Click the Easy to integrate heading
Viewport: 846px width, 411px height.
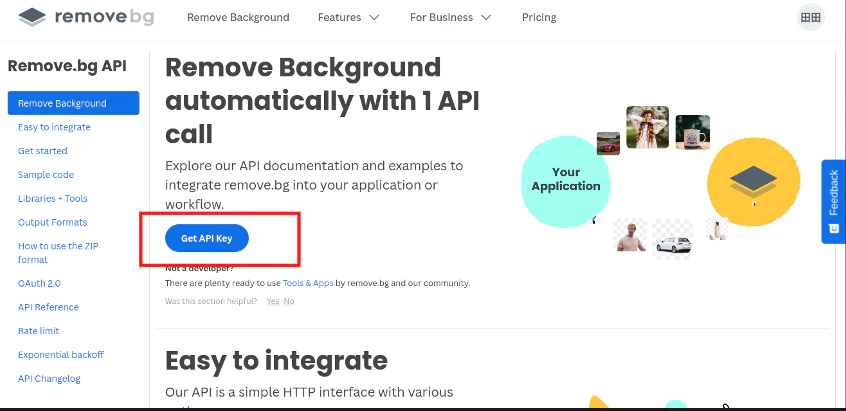(276, 360)
